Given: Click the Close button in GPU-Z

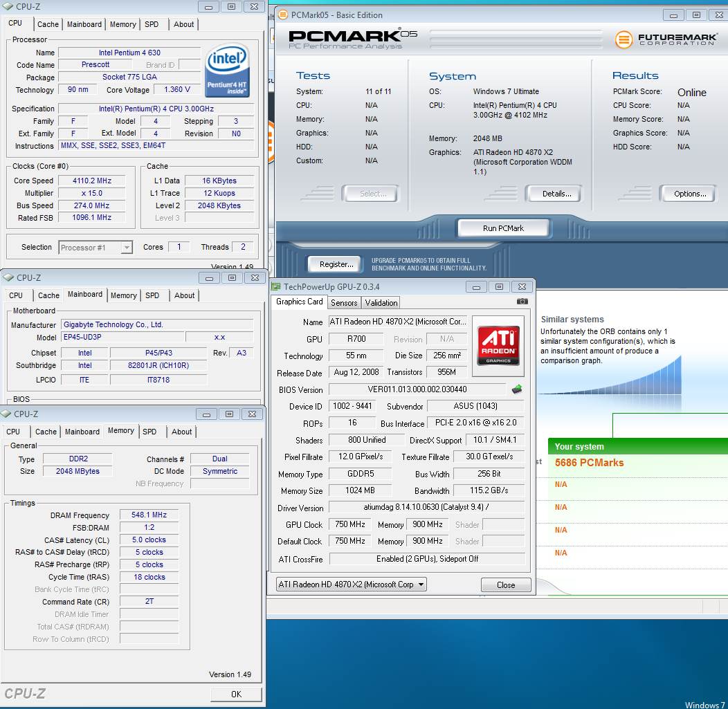Looking at the screenshot, I should (x=506, y=585).
